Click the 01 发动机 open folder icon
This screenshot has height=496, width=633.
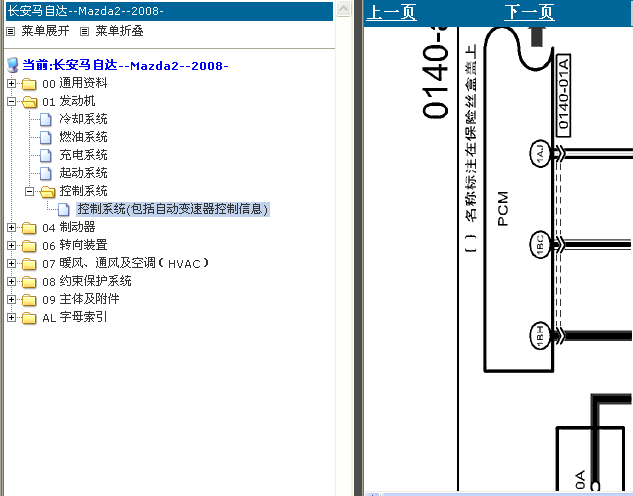click(30, 102)
